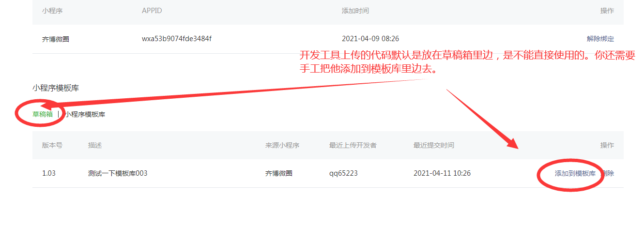Click developer name qq65223

(x=343, y=173)
